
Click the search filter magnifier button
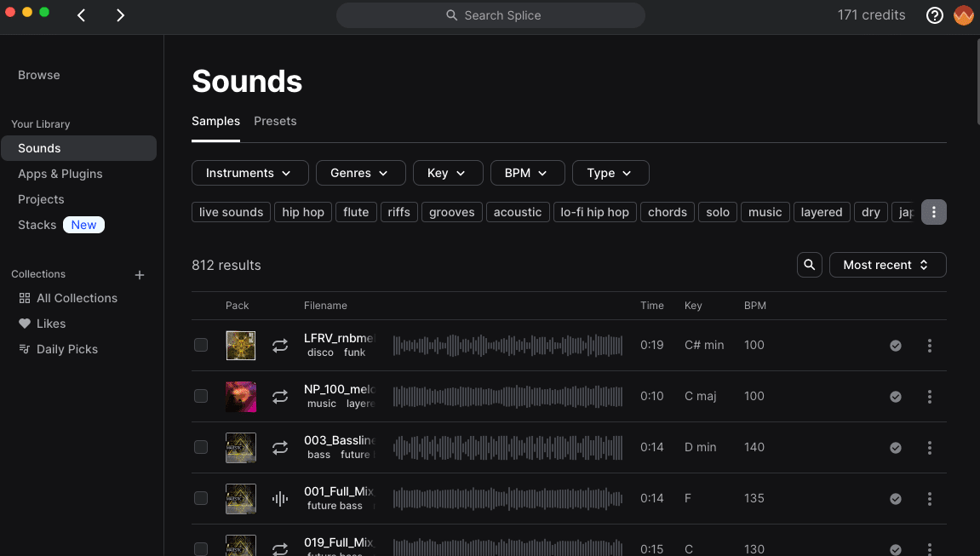pos(810,265)
